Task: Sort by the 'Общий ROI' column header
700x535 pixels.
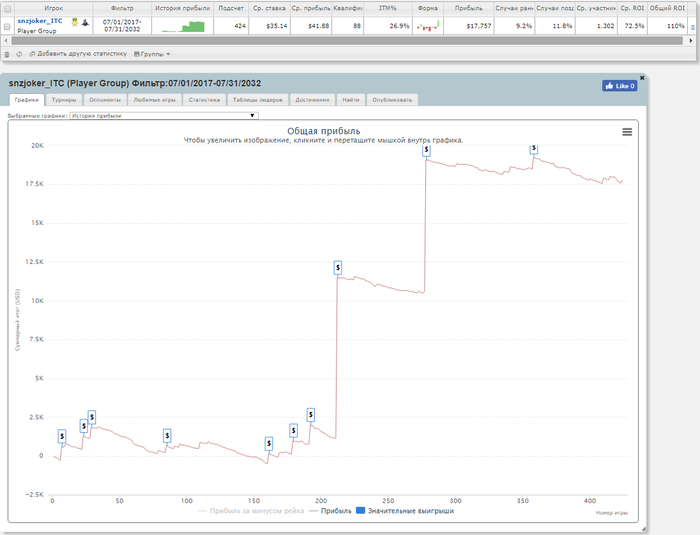Action: coord(667,8)
